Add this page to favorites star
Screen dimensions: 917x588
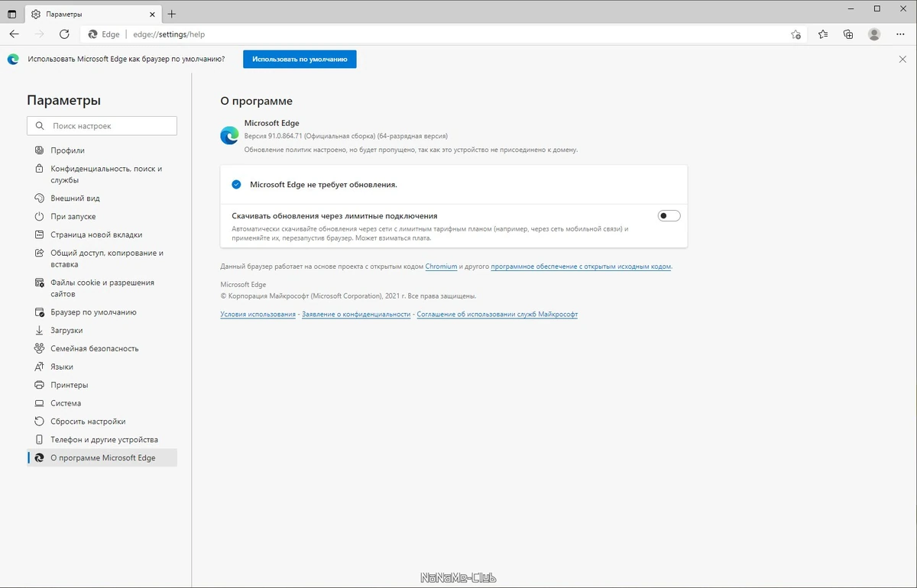click(795, 34)
